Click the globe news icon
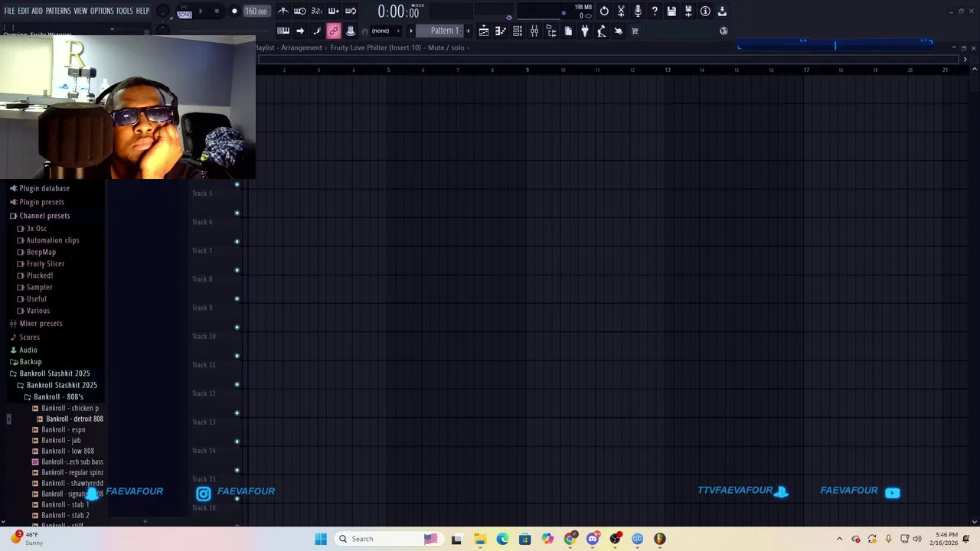Image resolution: width=980 pixels, height=551 pixels. [x=724, y=31]
